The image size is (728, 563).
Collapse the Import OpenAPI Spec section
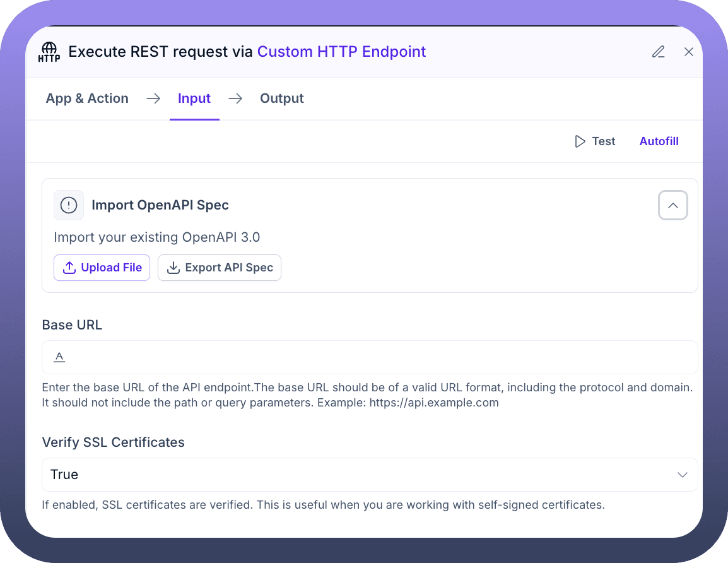(672, 205)
